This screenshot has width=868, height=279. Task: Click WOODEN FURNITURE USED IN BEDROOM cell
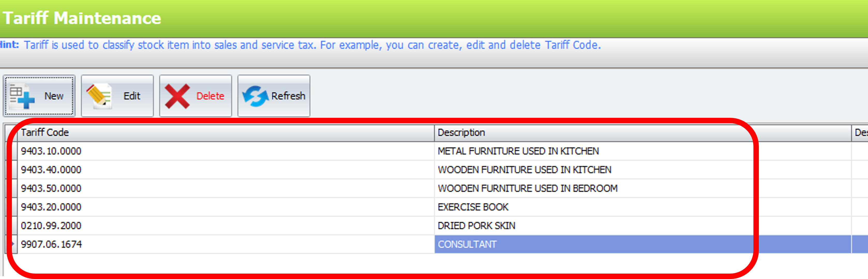pyautogui.click(x=527, y=189)
